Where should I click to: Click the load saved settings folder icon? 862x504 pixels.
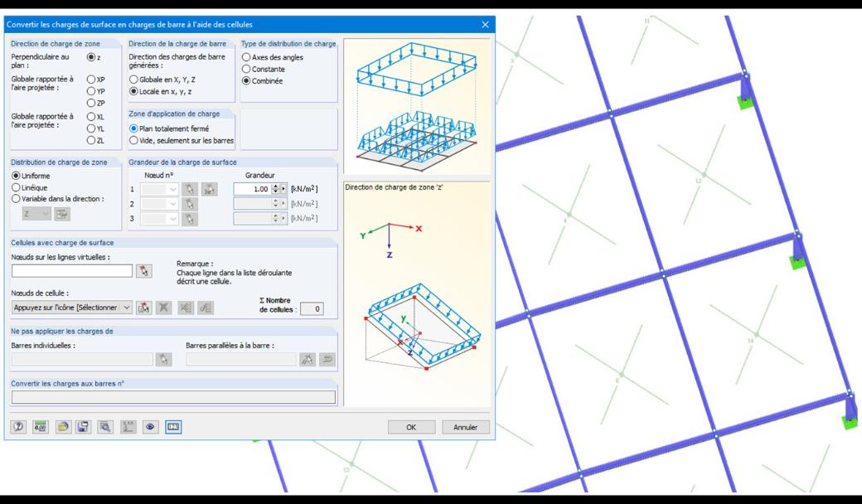pyautogui.click(x=63, y=427)
